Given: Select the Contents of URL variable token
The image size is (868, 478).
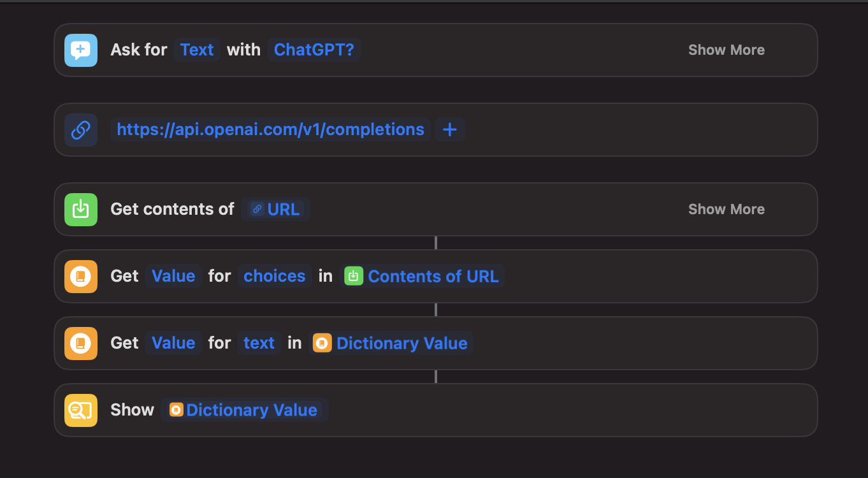Looking at the screenshot, I should click(423, 277).
